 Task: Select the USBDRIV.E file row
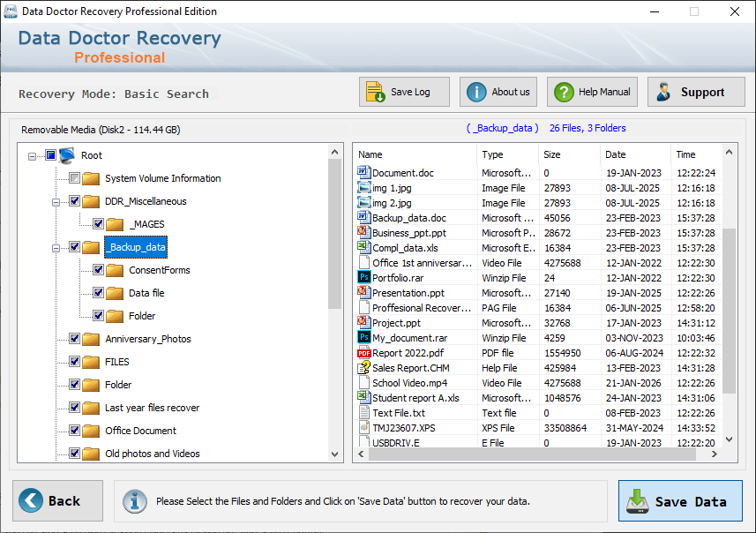coord(537,442)
